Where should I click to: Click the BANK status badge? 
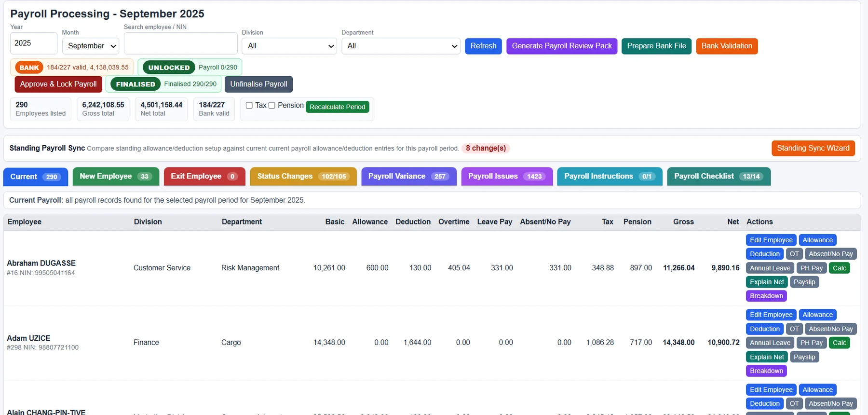(29, 68)
